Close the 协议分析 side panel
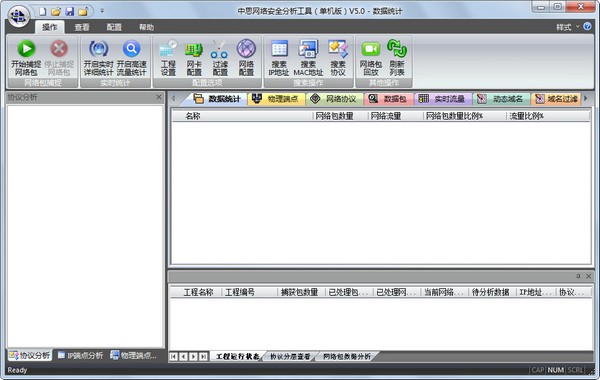This screenshot has height=380, width=600. pyautogui.click(x=159, y=97)
